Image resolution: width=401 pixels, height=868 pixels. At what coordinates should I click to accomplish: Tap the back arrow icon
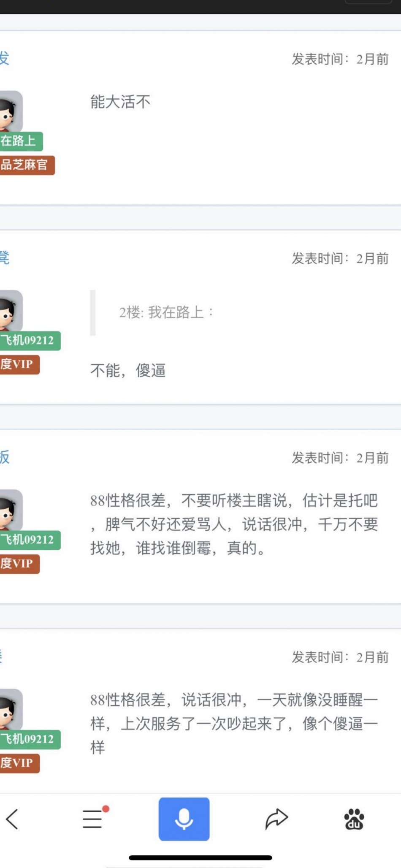(x=13, y=819)
